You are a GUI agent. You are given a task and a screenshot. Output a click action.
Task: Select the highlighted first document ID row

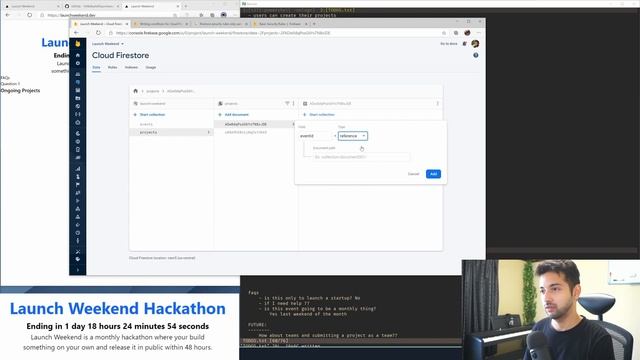tap(255, 124)
